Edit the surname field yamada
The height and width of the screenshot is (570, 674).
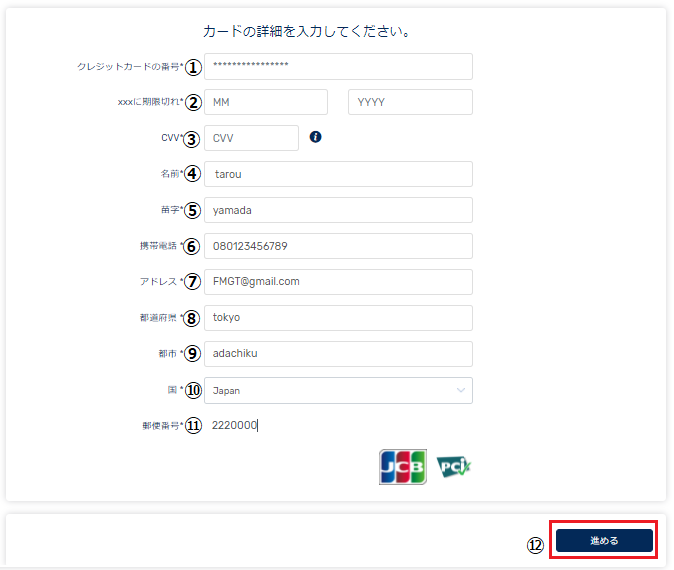(x=338, y=210)
